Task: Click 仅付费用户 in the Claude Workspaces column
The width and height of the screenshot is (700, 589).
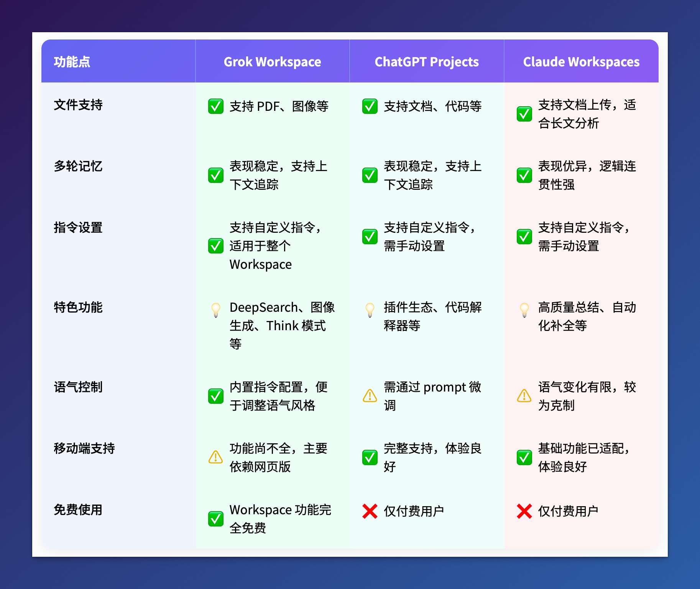Action: click(568, 511)
